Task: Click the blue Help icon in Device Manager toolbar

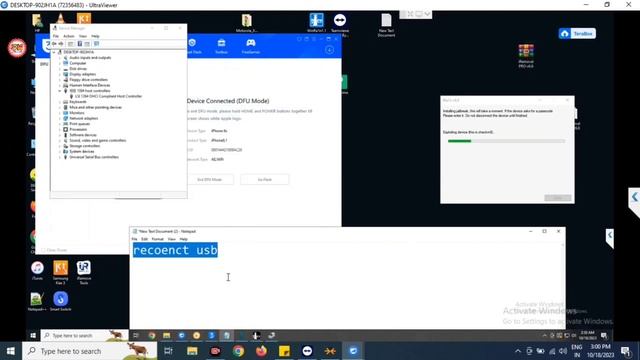Action: pyautogui.click(x=80, y=44)
